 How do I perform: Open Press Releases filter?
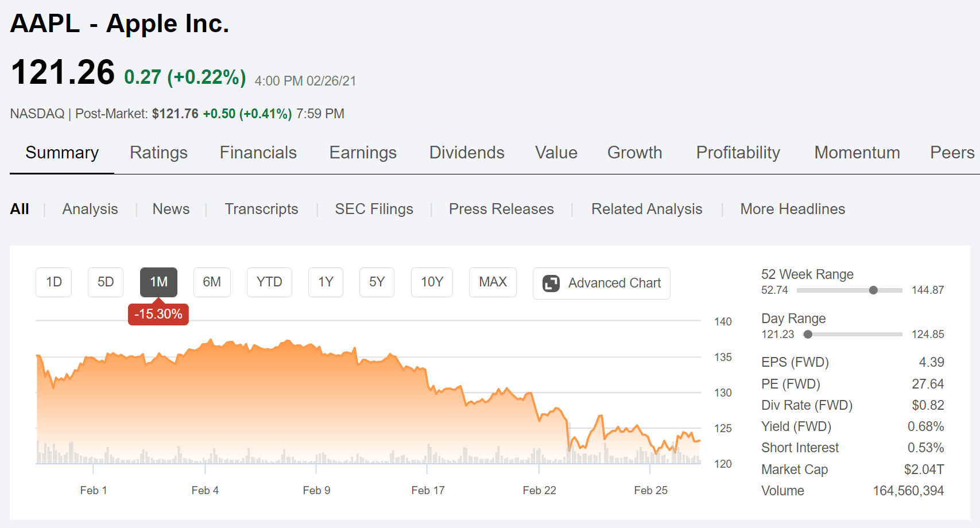coord(501,209)
